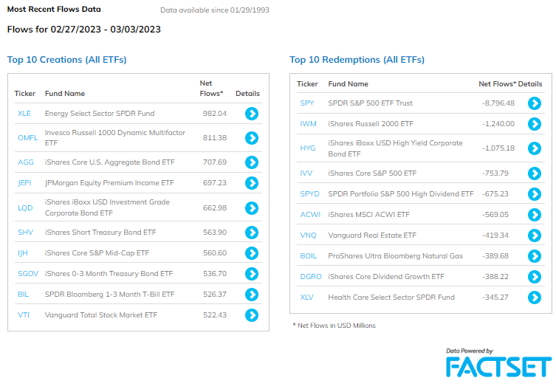The height and width of the screenshot is (392, 556).
Task: Open details arrow for XLV row
Action: click(535, 298)
